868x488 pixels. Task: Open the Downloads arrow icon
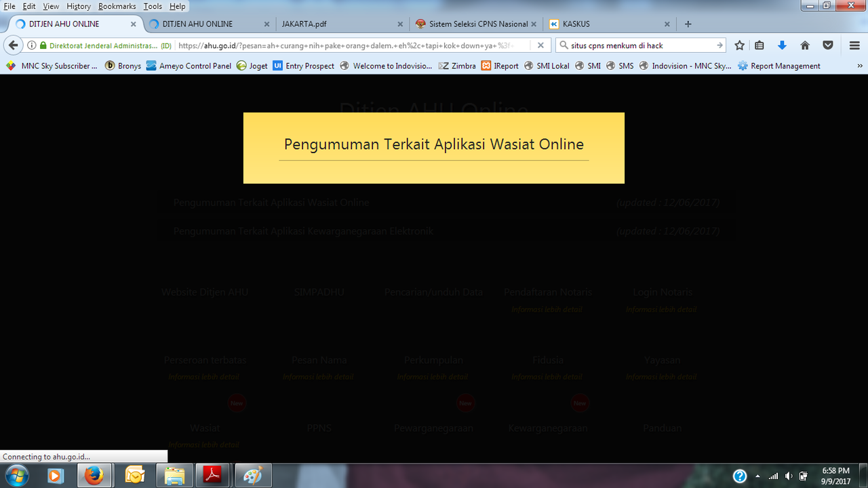[x=782, y=45]
